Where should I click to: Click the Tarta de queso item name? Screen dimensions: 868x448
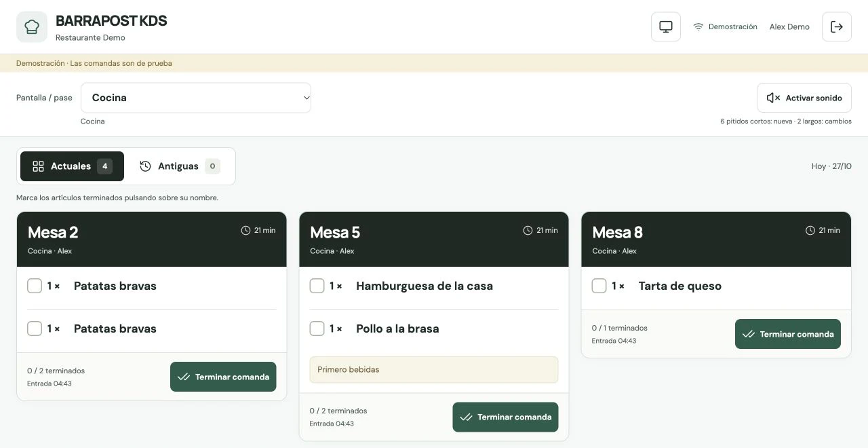pyautogui.click(x=679, y=286)
